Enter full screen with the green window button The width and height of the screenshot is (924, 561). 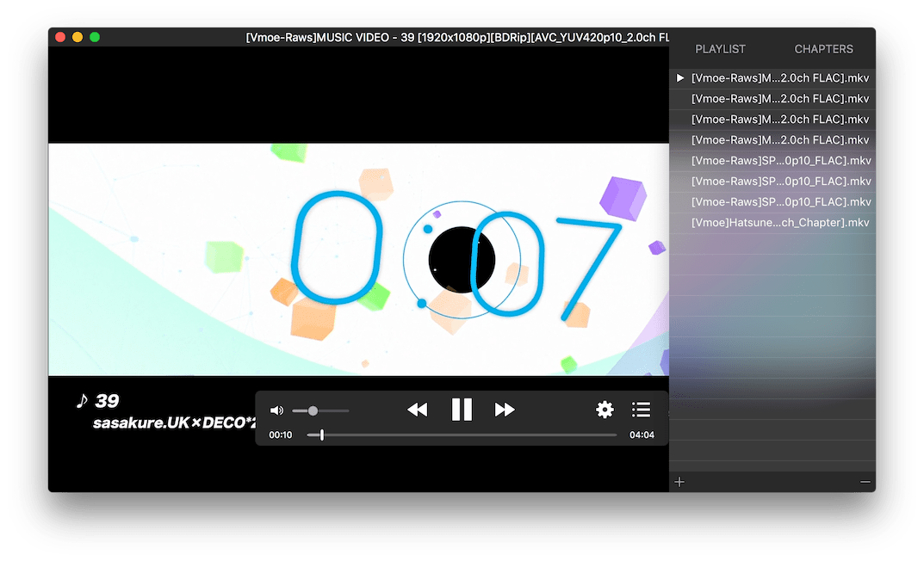[95, 37]
